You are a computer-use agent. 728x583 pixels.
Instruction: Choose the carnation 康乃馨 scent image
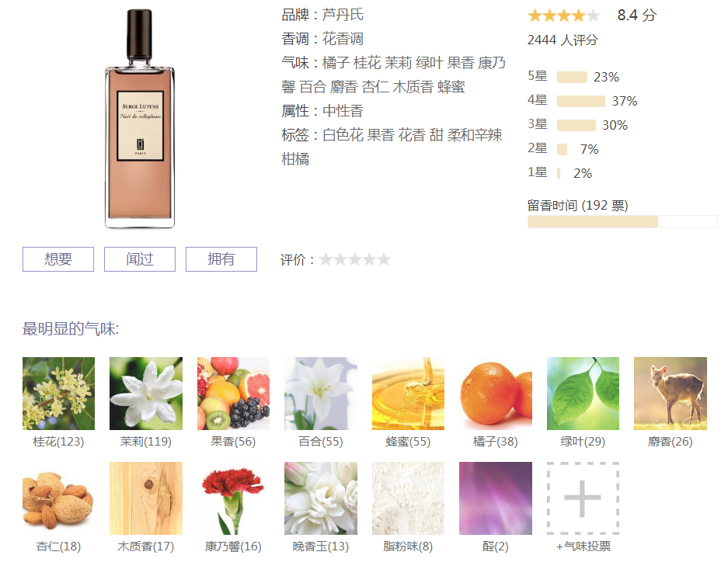(233, 498)
